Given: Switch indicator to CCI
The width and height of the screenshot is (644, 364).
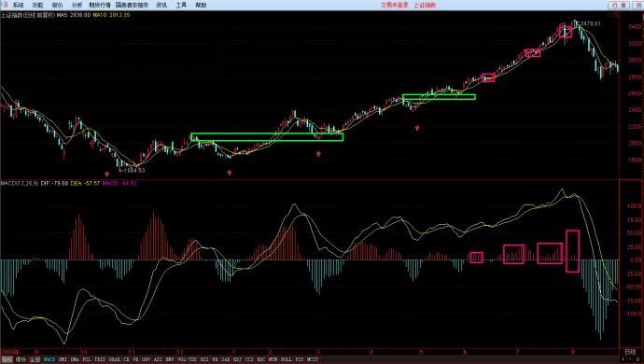Looking at the screenshot, I should pyautogui.click(x=249, y=359).
